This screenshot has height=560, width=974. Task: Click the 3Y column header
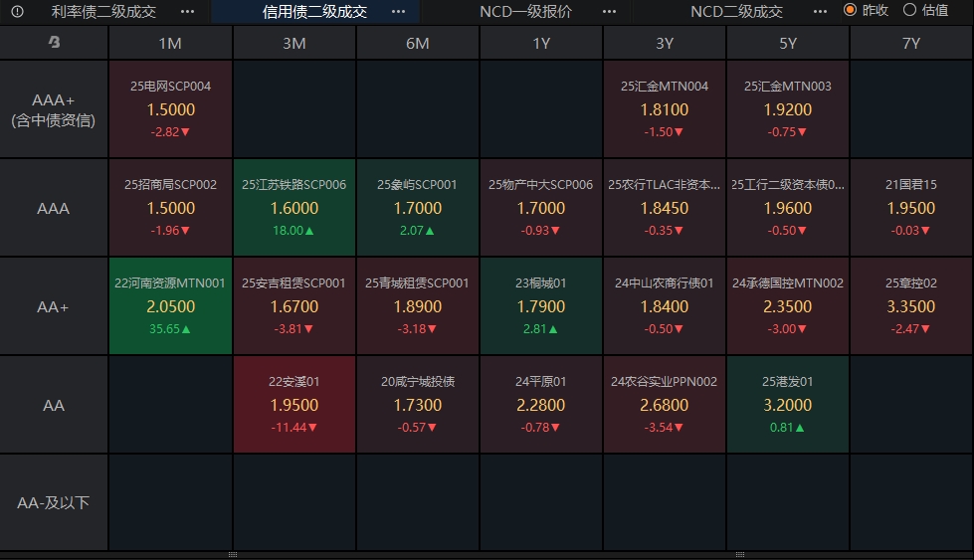(x=664, y=43)
